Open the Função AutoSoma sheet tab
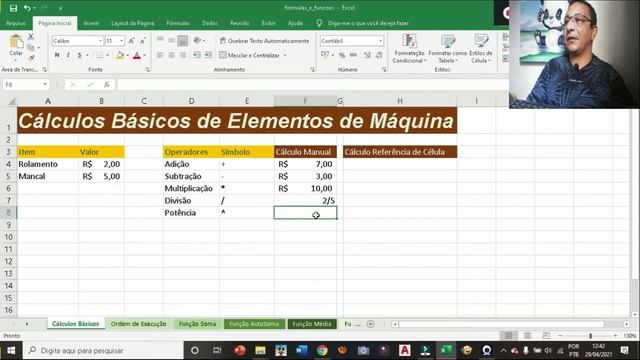 [254, 324]
